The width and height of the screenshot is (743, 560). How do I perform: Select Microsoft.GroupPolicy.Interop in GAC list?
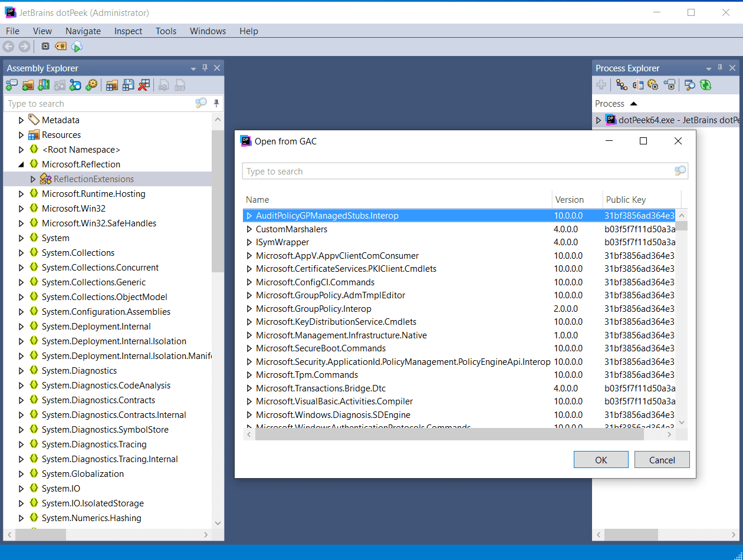tap(313, 309)
